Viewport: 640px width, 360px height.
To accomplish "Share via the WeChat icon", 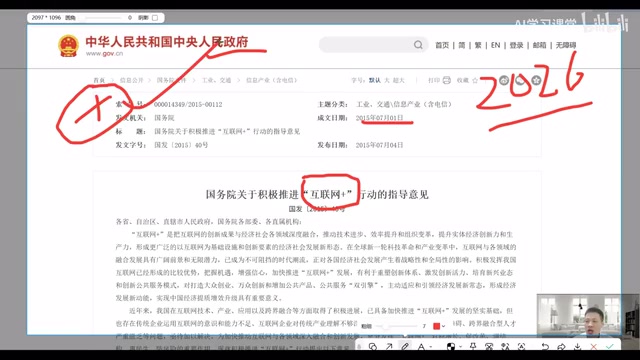I will (x=520, y=80).
